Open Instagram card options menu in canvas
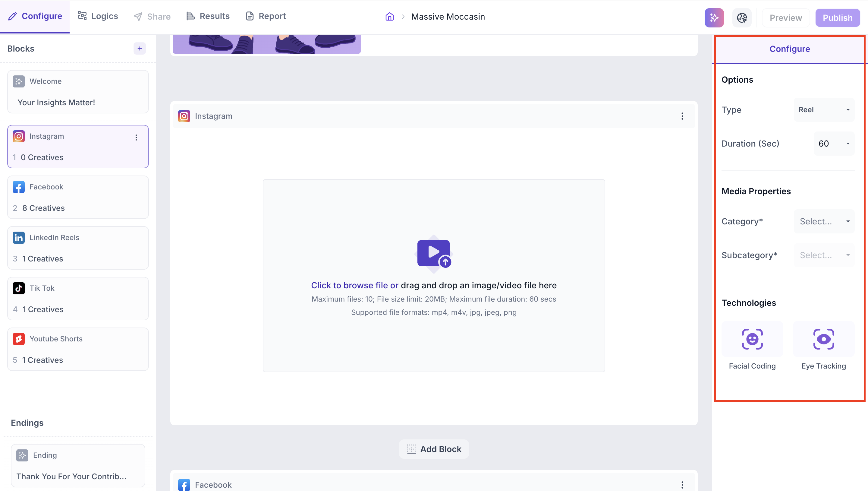 coord(682,116)
